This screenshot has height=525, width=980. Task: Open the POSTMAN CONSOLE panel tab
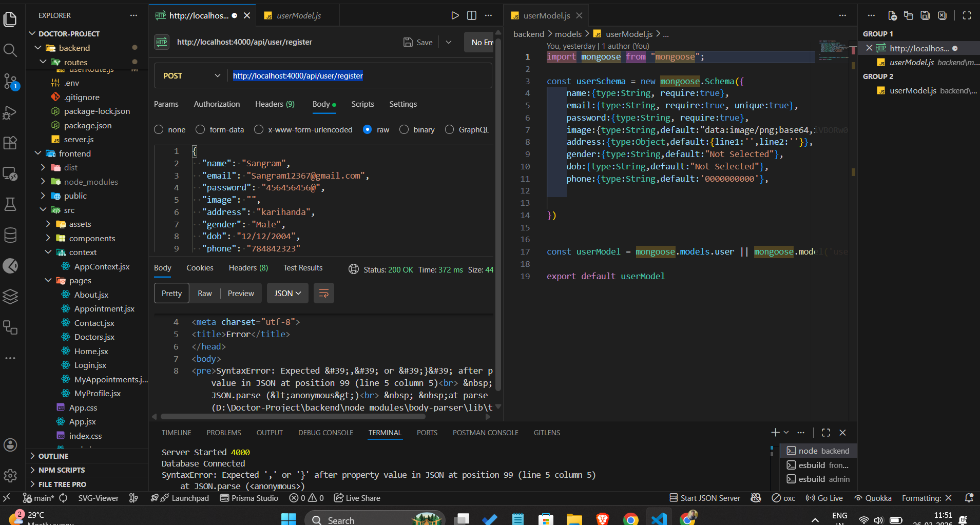coord(485,433)
